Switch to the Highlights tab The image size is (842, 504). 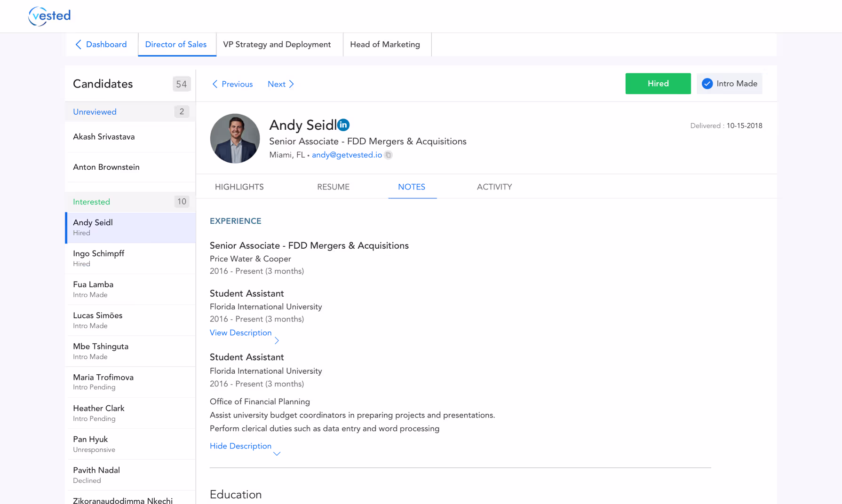click(239, 187)
